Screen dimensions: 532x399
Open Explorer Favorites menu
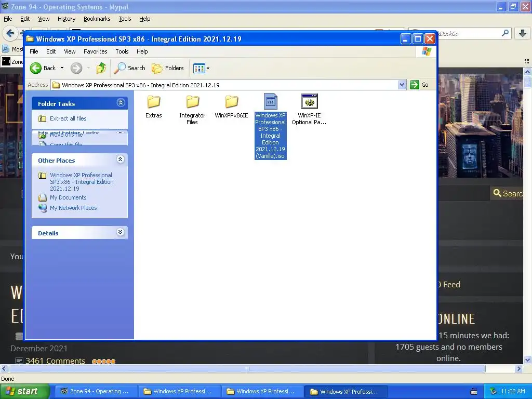96,51
